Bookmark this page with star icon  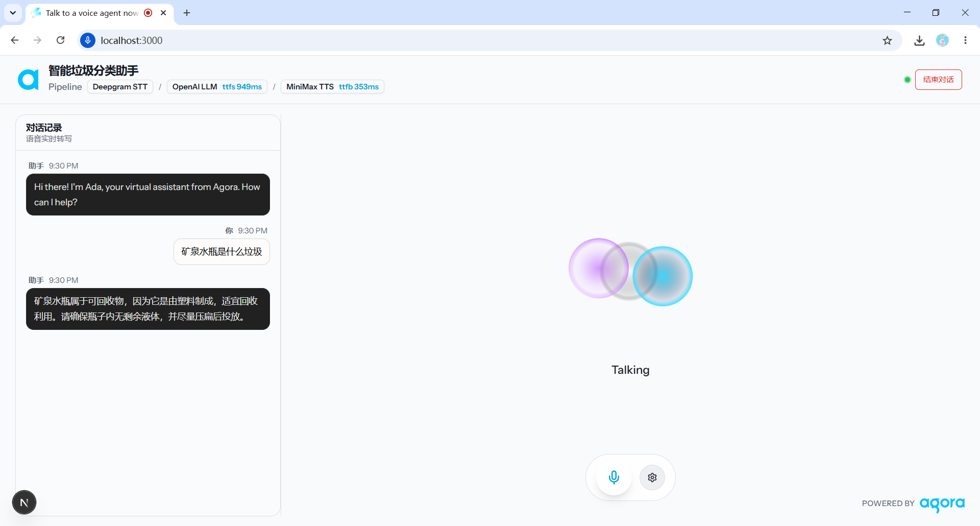point(887,40)
